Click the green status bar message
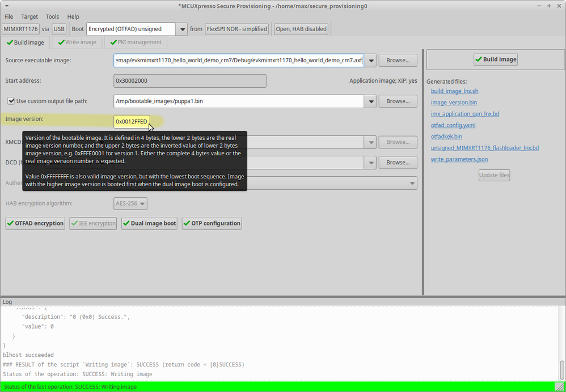The width and height of the screenshot is (566, 392). (70, 387)
